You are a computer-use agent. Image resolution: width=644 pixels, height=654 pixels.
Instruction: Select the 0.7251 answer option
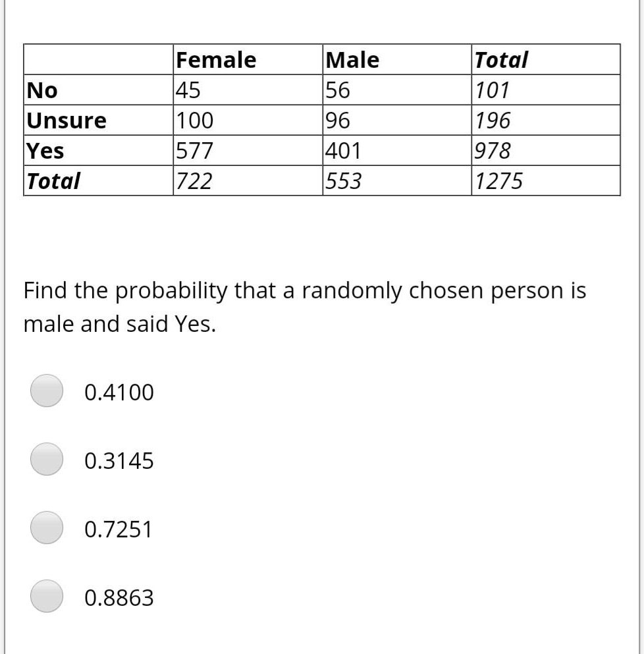(x=46, y=528)
